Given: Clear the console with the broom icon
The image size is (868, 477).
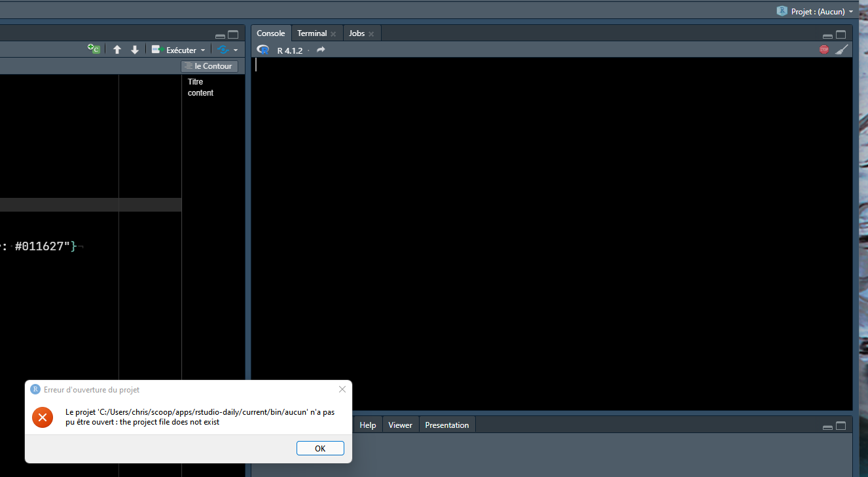Looking at the screenshot, I should pos(842,49).
